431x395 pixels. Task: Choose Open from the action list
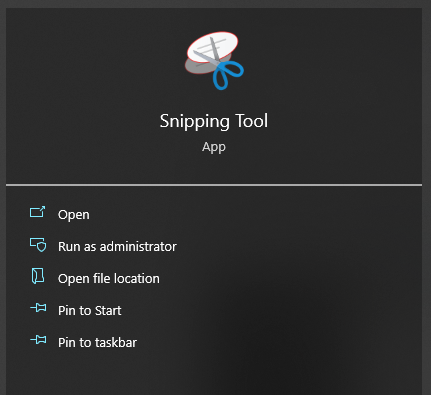[74, 215]
